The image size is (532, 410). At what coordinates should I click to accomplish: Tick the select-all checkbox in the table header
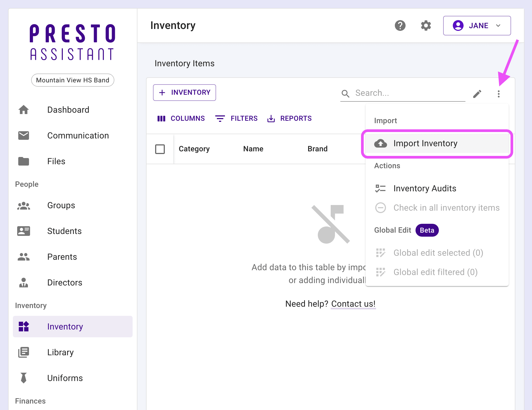160,149
